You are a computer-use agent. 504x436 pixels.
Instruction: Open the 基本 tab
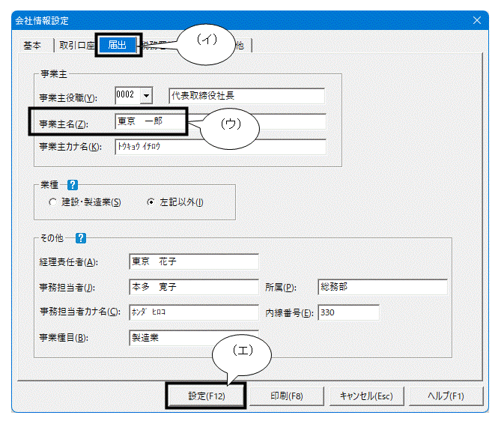pos(32,46)
